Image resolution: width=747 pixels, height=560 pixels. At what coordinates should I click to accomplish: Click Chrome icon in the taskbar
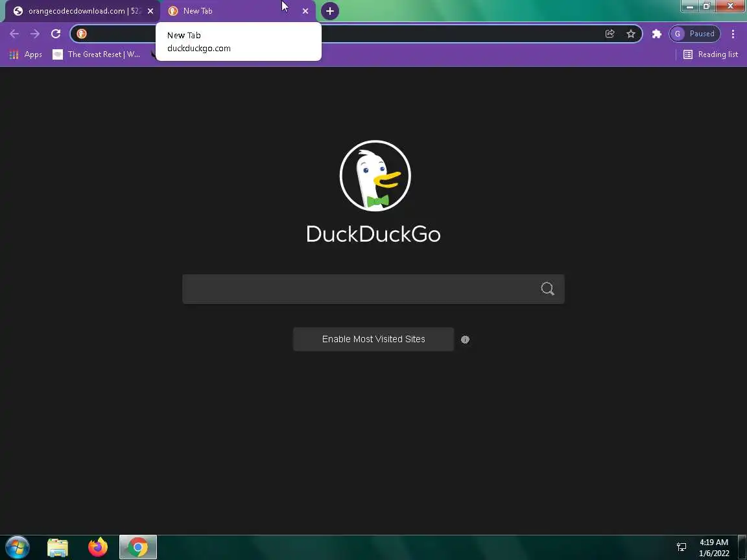(x=137, y=547)
